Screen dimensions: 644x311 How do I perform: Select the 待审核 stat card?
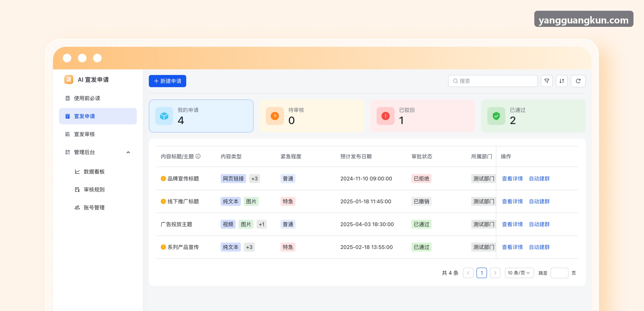pyautogui.click(x=311, y=116)
